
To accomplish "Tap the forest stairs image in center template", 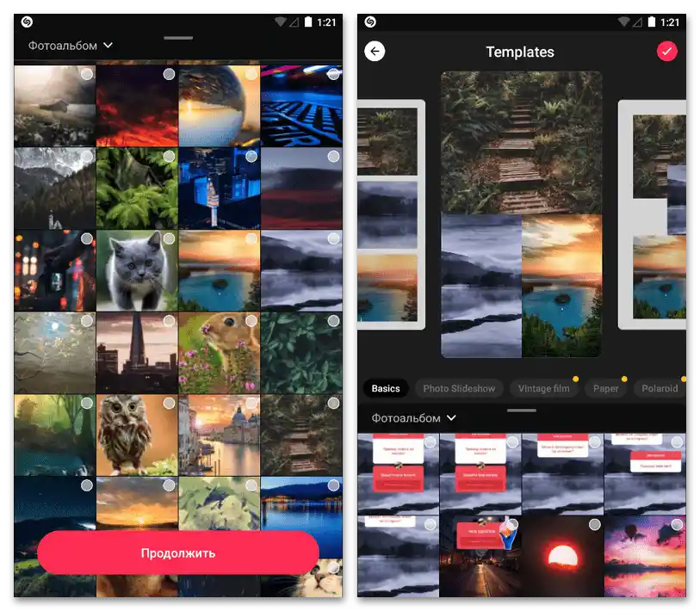I will point(522,143).
